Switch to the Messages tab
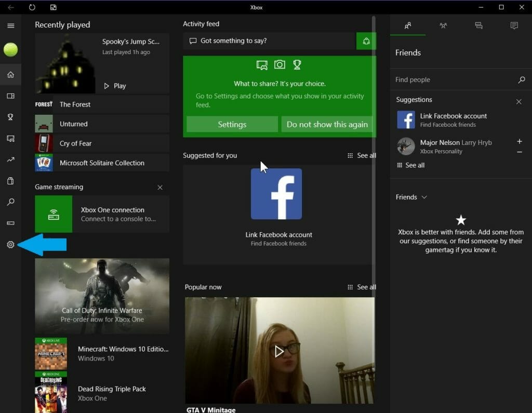The image size is (532, 413). click(x=478, y=25)
